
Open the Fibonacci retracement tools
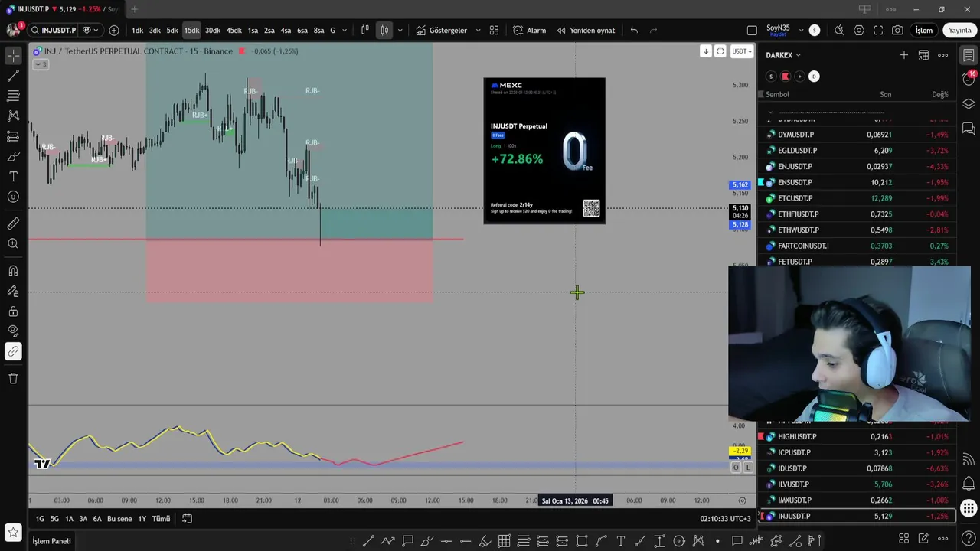[13, 96]
